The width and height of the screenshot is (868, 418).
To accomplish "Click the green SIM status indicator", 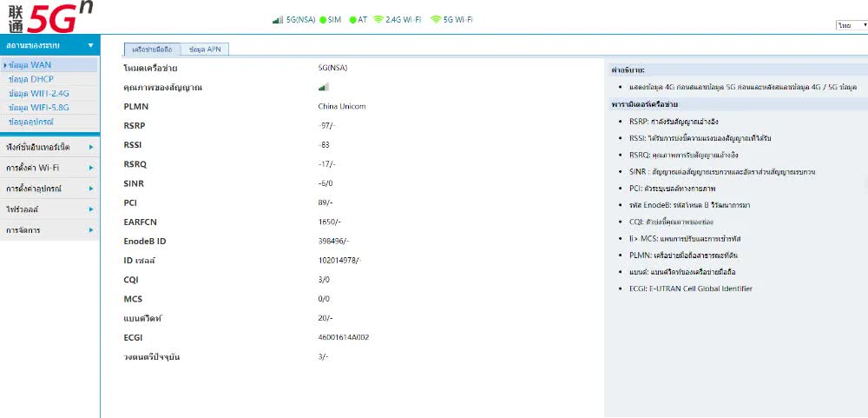I will click(323, 20).
